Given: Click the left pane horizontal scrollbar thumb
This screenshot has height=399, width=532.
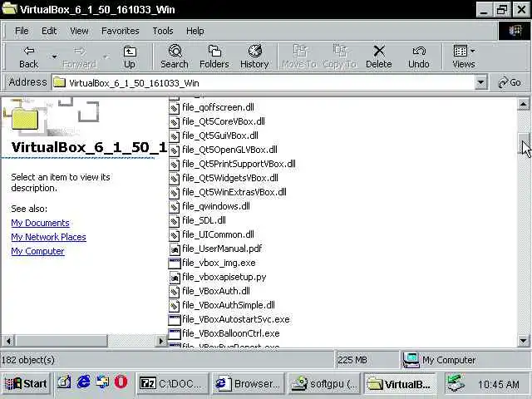Looking at the screenshot, I should [61, 341].
